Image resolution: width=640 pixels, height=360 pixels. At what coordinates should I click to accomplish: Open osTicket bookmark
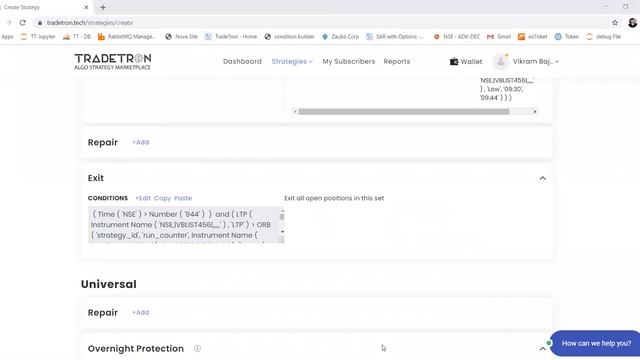[x=533, y=37]
